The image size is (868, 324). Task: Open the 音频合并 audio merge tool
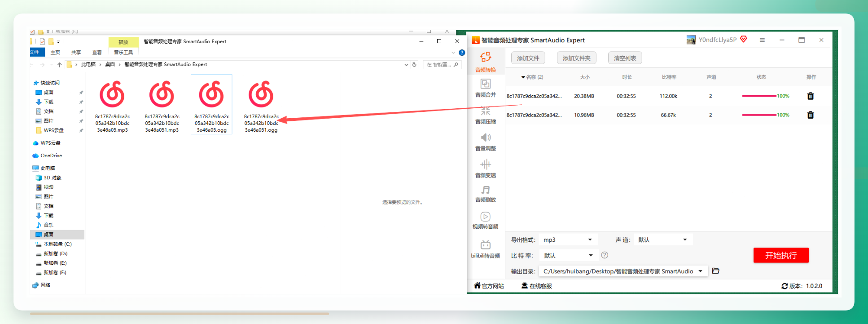485,88
